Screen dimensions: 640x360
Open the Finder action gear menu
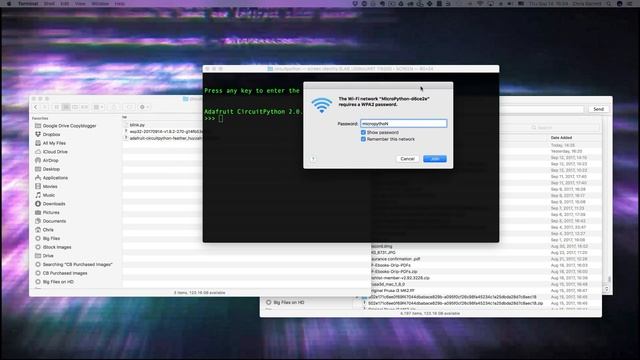[x=144, y=107]
